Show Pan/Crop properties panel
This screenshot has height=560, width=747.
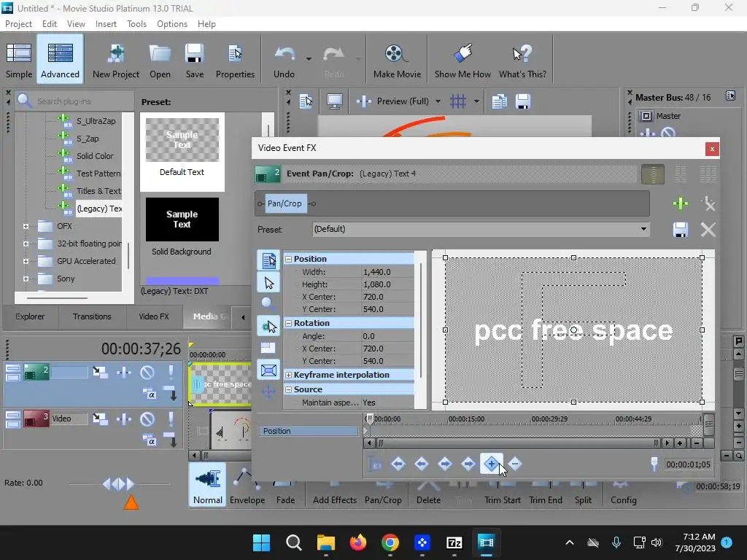tap(268, 260)
